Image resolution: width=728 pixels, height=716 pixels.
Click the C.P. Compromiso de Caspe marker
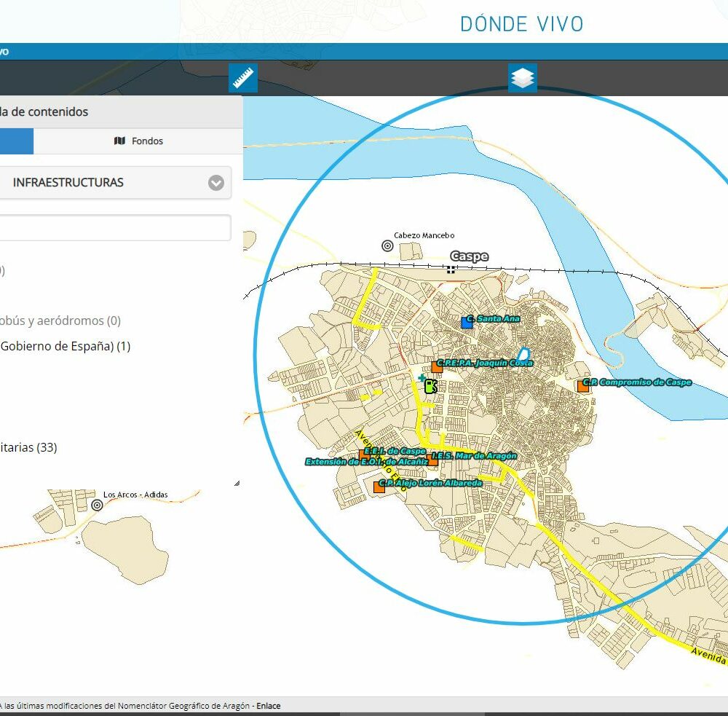tap(582, 386)
